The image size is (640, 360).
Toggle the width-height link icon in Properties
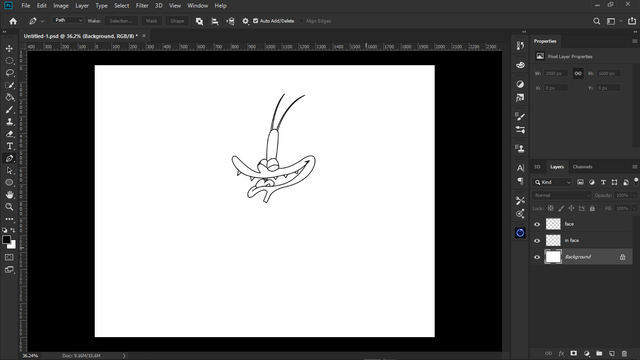(x=578, y=73)
